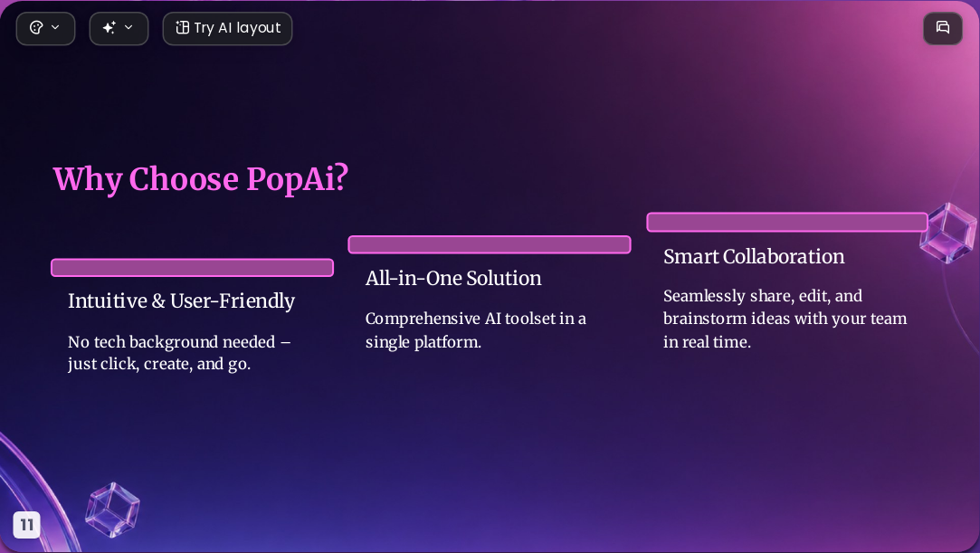Click the 'Comprehensive AI toolset' paragraph

tap(476, 330)
